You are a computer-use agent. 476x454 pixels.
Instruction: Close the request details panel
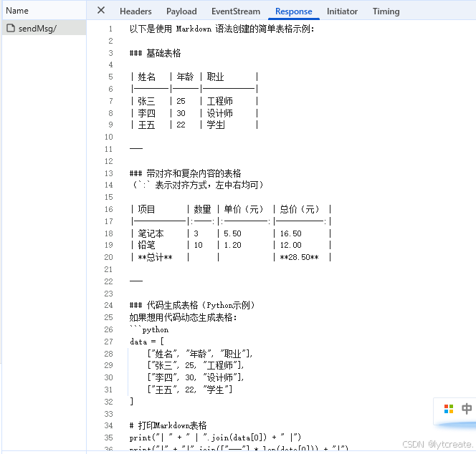click(101, 11)
